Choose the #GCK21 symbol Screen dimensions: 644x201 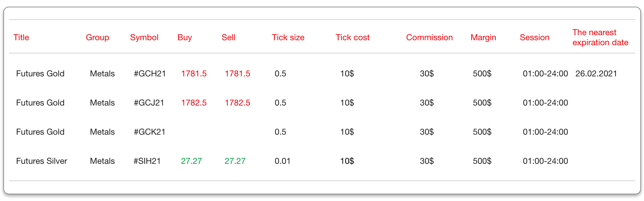(x=149, y=132)
